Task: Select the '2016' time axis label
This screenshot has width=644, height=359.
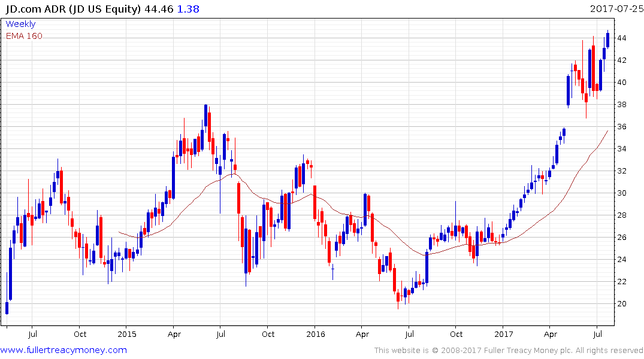Action: coord(316,334)
